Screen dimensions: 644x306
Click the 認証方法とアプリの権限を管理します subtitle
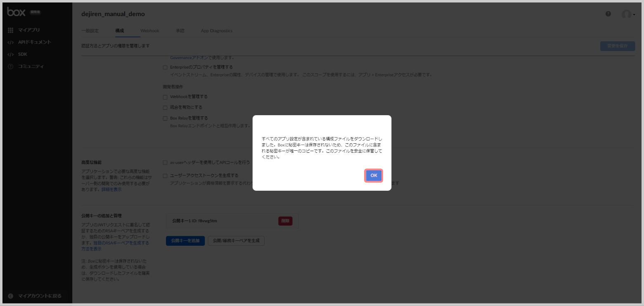(115, 46)
